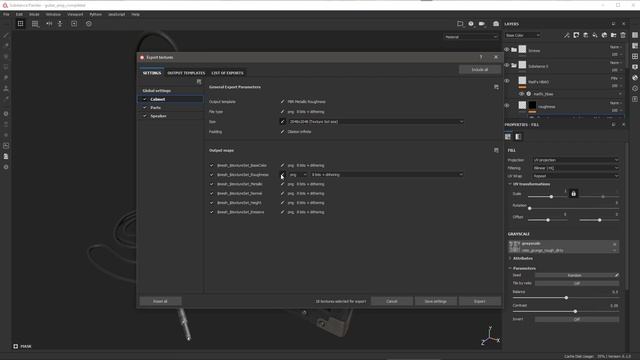Open the Edit menu

click(19, 14)
